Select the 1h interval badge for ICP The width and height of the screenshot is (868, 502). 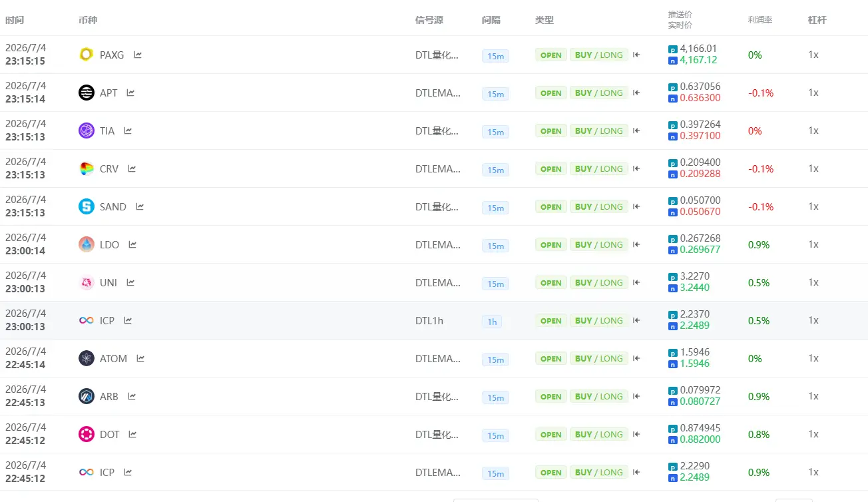pos(492,322)
